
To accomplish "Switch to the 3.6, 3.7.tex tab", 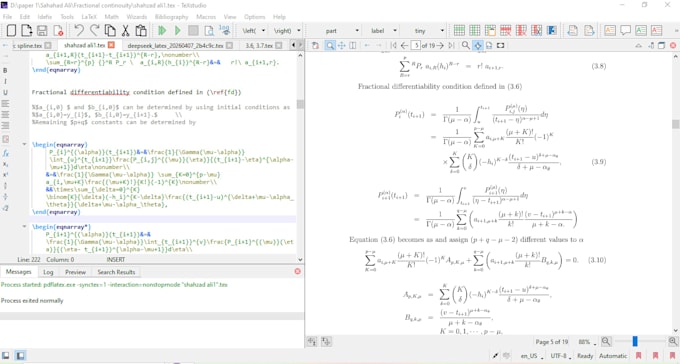I will tap(259, 45).
